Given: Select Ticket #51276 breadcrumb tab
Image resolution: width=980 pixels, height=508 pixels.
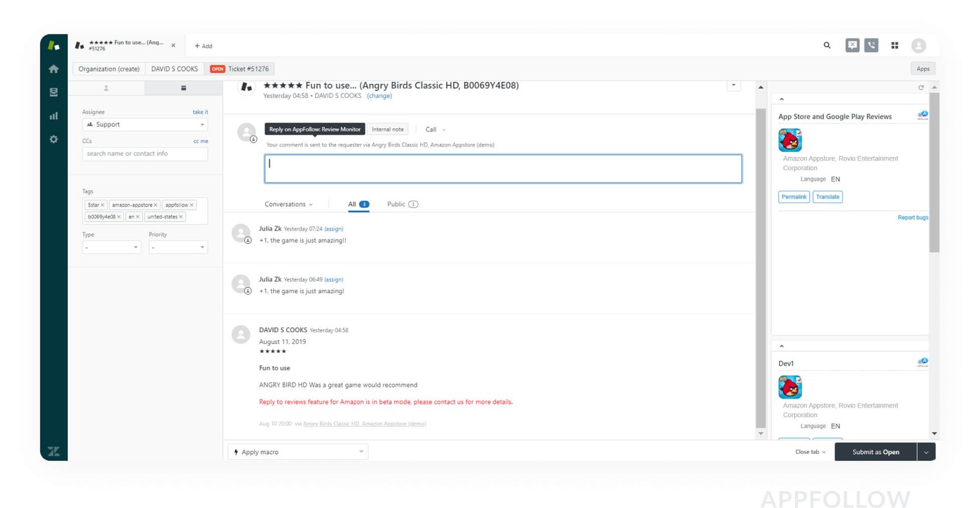Looking at the screenshot, I should (x=240, y=69).
